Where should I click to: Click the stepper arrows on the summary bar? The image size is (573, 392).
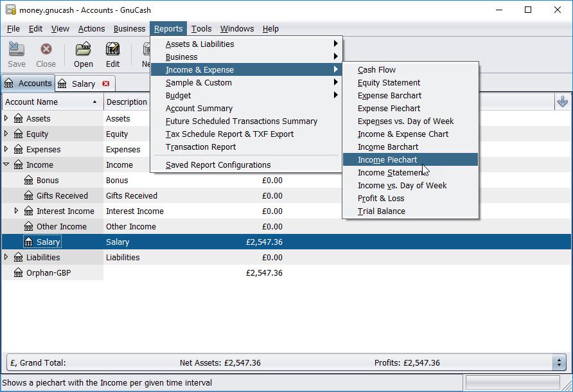[558, 362]
